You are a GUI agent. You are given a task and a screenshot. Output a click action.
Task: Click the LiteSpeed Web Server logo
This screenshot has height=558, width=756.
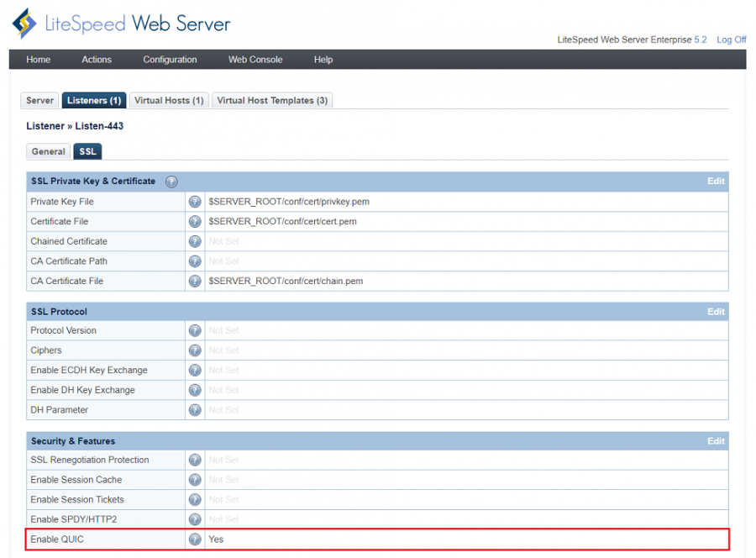[x=122, y=24]
